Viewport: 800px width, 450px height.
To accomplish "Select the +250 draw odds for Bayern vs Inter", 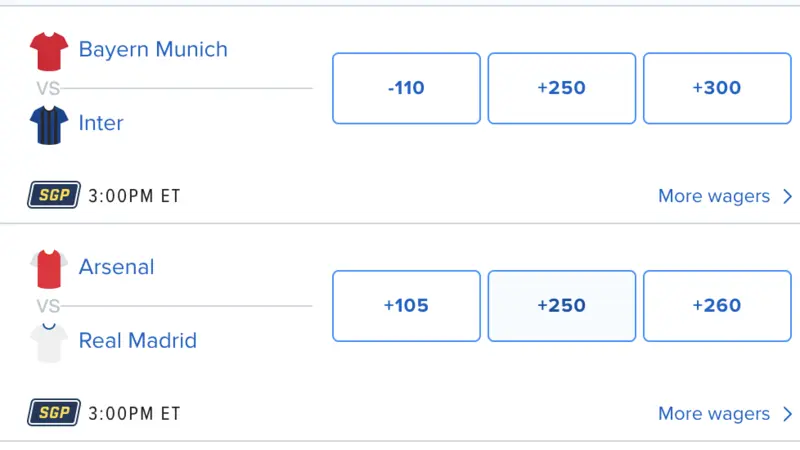I will [561, 88].
